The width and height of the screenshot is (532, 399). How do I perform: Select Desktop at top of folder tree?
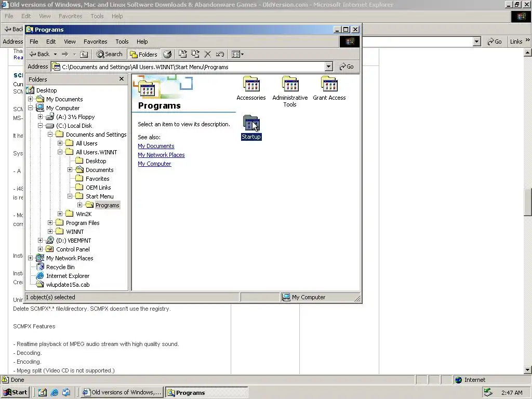pyautogui.click(x=46, y=90)
